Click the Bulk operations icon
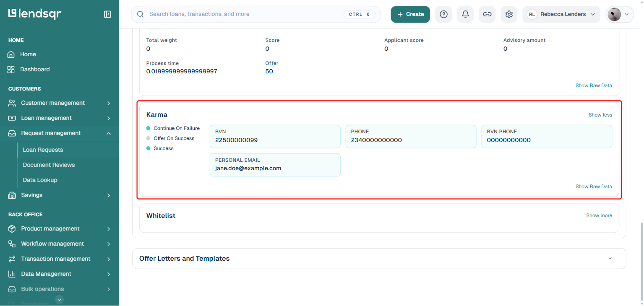The width and height of the screenshot is (644, 306). pos(12,289)
